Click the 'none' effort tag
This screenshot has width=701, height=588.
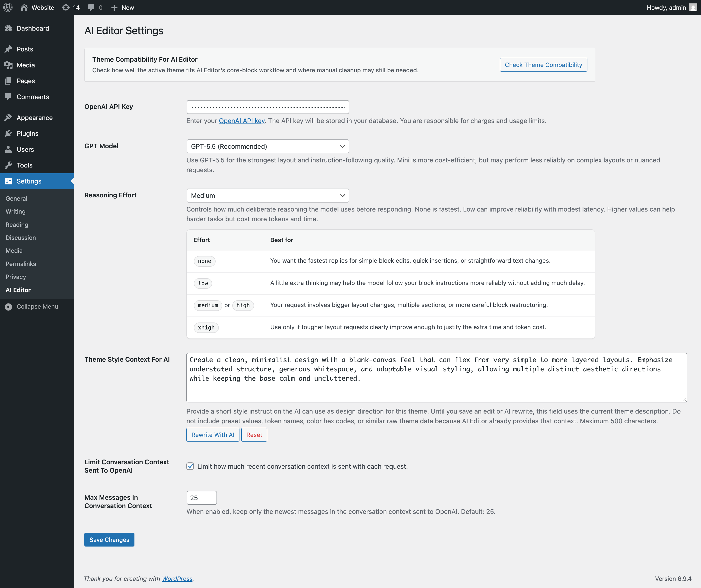(205, 261)
